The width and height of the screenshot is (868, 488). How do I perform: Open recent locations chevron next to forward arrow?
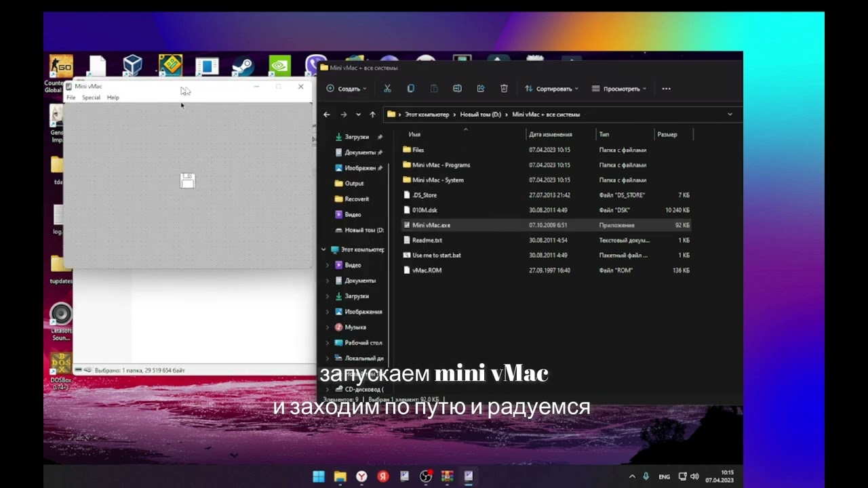coord(358,115)
